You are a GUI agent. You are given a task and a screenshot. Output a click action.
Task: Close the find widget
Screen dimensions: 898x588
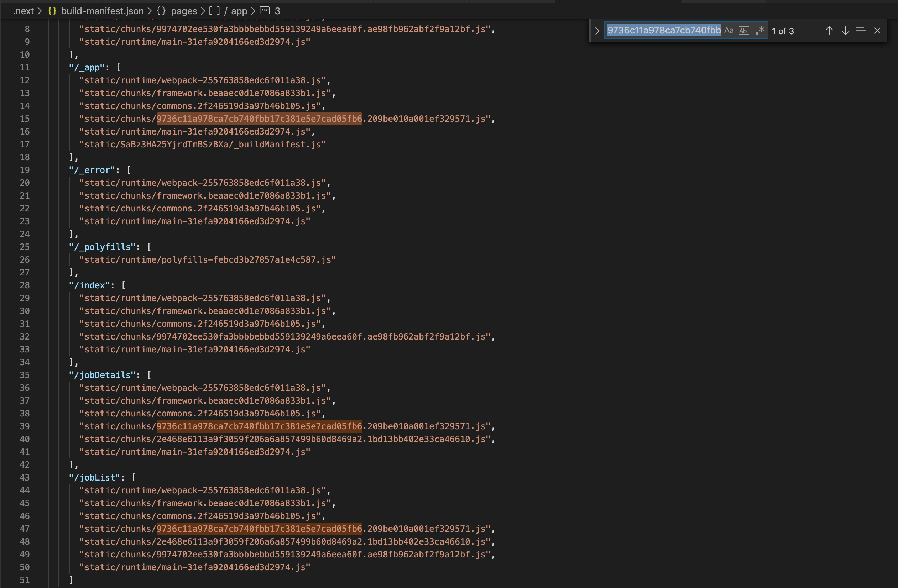point(877,31)
